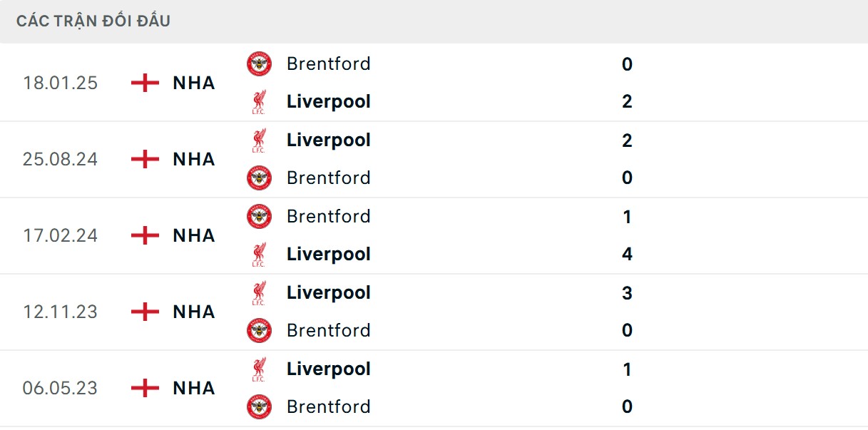Image resolution: width=868 pixels, height=430 pixels.
Task: Click Brentford crest in 17.02.24 match
Action: click(x=259, y=216)
